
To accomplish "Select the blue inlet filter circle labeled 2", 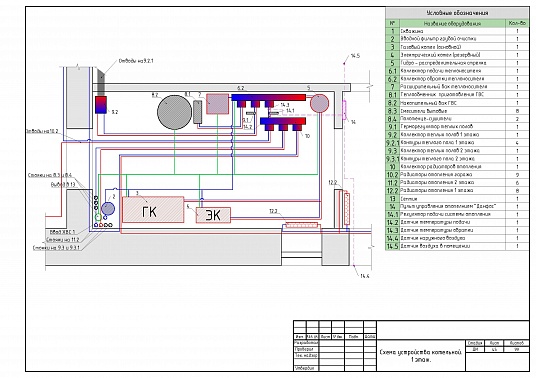I will click(x=108, y=208).
